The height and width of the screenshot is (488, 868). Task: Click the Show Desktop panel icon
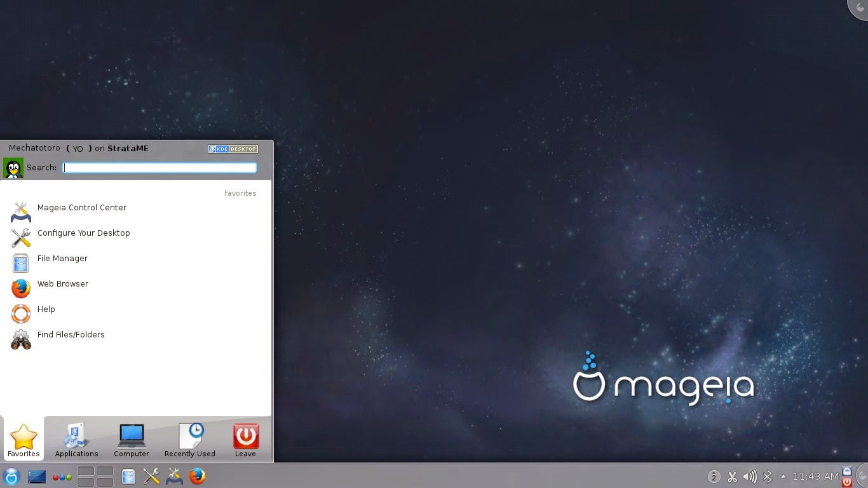[x=37, y=476]
